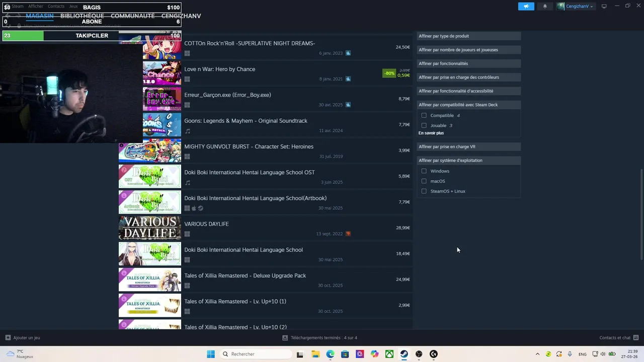Image resolution: width=644 pixels, height=362 pixels.
Task: Collapse Affiner par compatibilité avec Steam Deck
Action: point(468,105)
